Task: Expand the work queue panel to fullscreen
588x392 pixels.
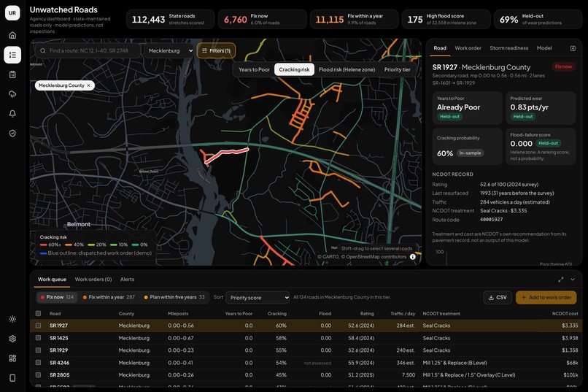Action: pyautogui.click(x=561, y=280)
